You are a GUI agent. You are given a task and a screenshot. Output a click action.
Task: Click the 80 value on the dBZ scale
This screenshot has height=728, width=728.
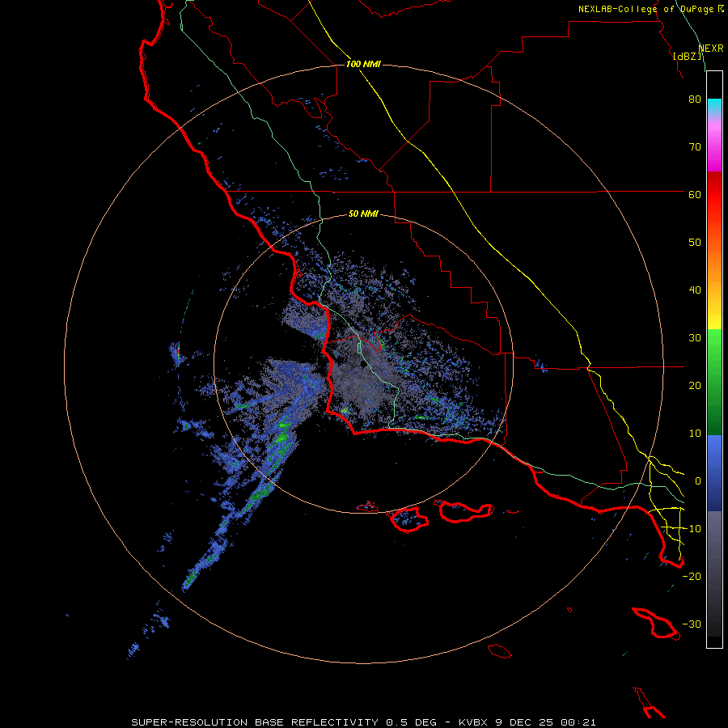point(695,99)
